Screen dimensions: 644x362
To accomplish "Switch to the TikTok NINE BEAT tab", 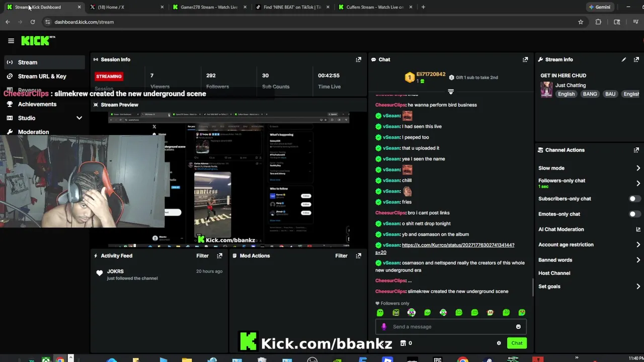I will (x=292, y=7).
